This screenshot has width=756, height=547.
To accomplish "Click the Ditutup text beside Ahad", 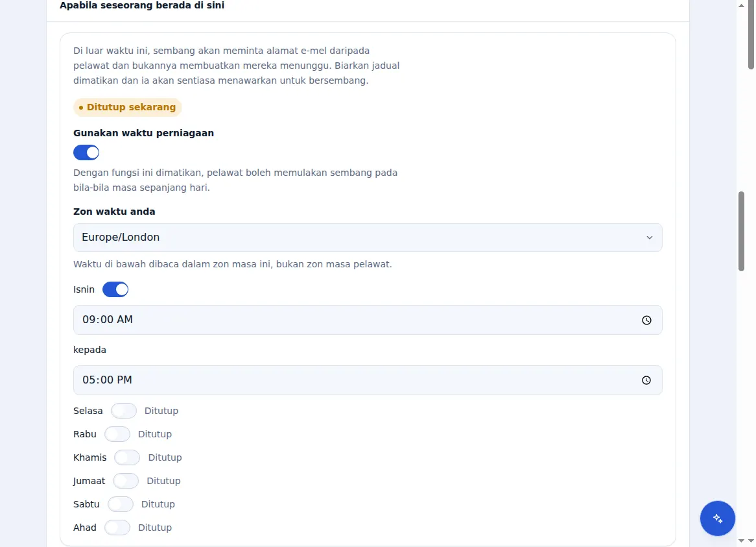I will click(155, 528).
